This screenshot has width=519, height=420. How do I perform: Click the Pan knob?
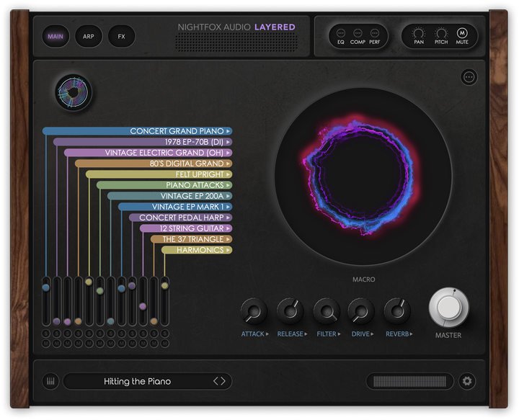(x=420, y=33)
